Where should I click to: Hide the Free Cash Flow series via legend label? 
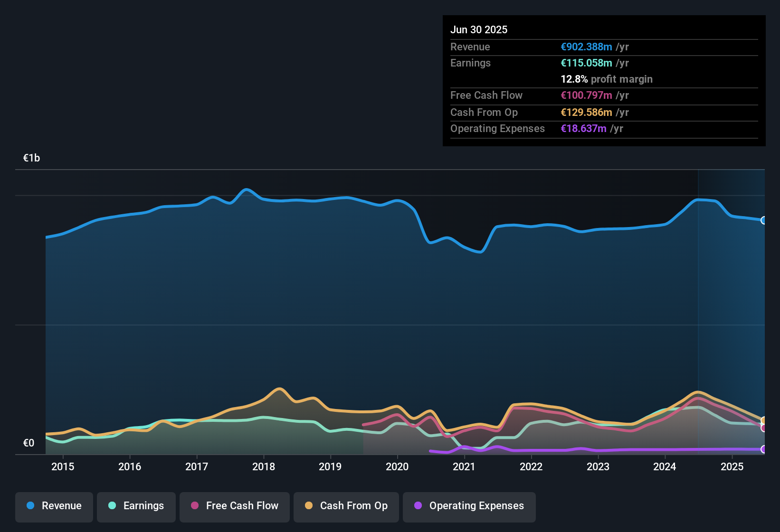point(242,505)
